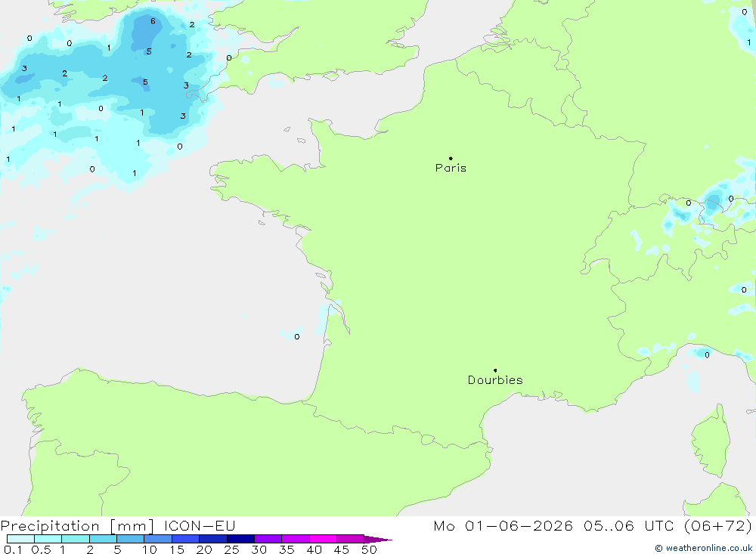Screen dimensions: 756x554
Task: Pick the 15–20 mm legend swatch
Action: tap(186, 539)
